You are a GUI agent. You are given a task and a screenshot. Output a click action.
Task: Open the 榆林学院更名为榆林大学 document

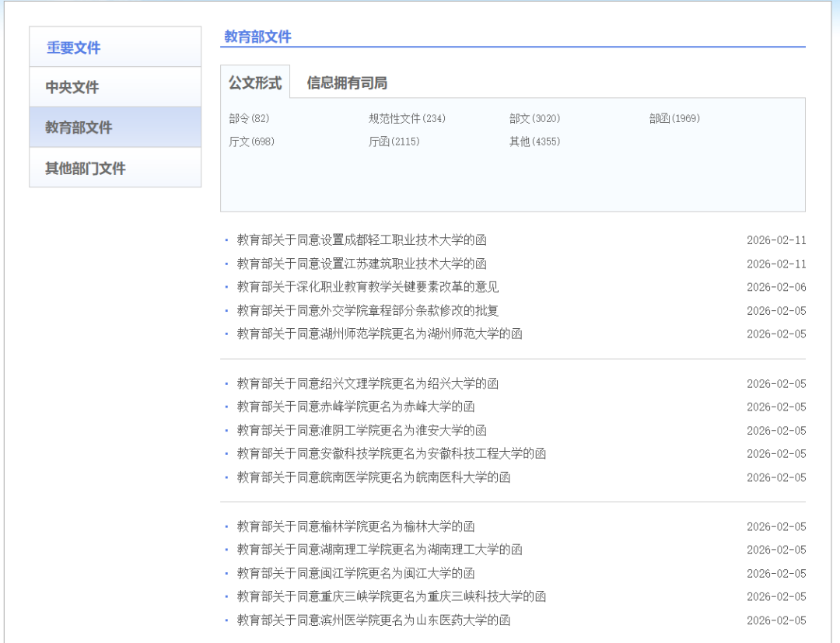[355, 526]
